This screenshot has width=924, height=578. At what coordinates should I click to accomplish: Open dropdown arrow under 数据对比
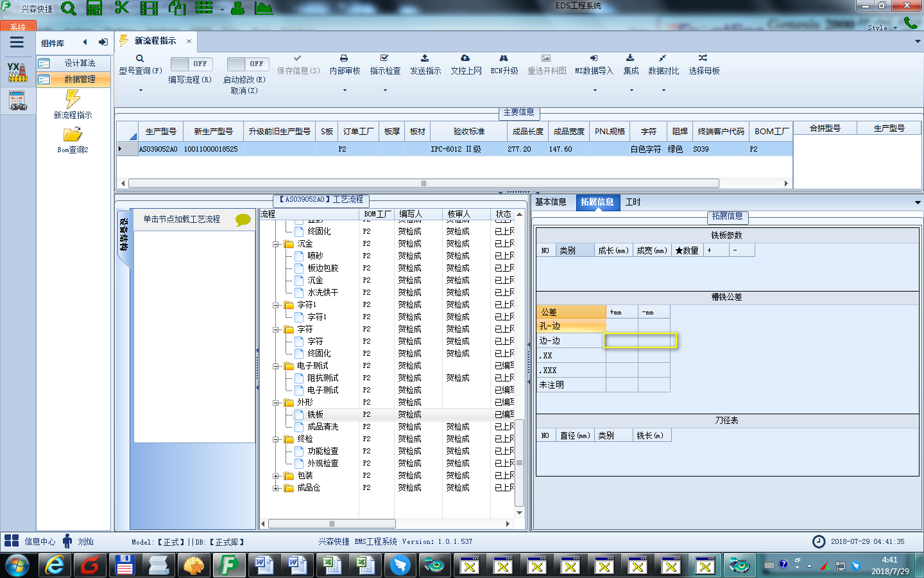coord(663,90)
